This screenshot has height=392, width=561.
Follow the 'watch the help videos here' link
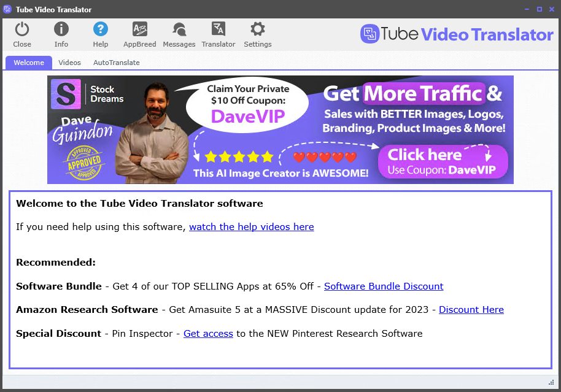tap(252, 227)
